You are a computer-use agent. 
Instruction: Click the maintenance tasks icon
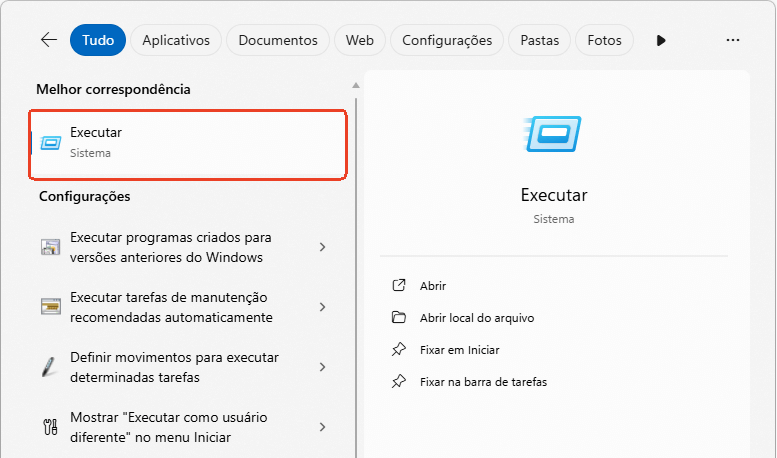pyautogui.click(x=51, y=307)
